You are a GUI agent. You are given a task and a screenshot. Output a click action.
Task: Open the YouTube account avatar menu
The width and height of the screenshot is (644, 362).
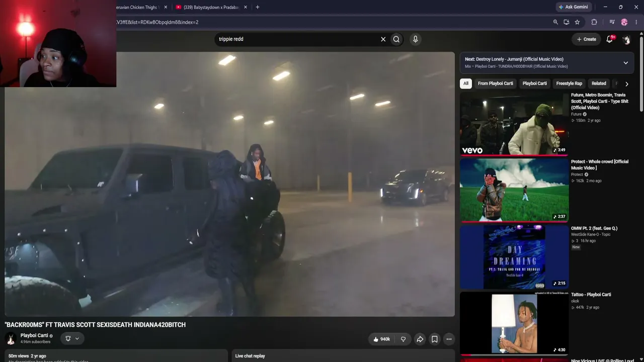626,39
